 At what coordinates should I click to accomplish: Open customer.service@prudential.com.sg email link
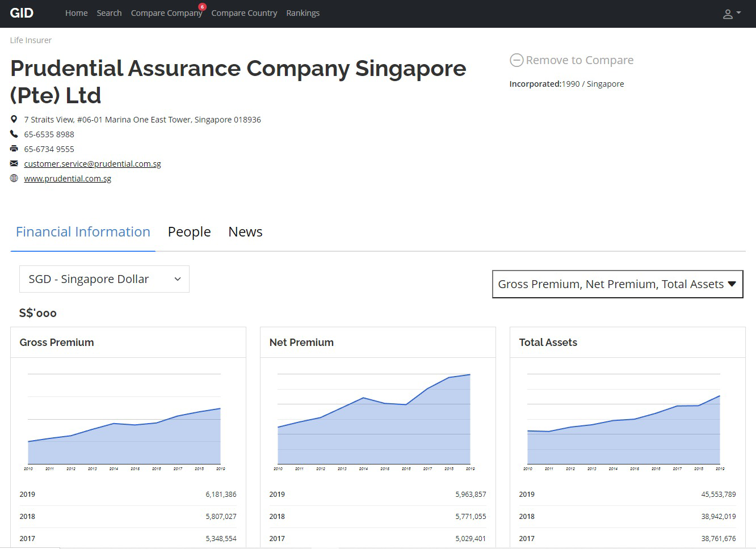coord(93,163)
